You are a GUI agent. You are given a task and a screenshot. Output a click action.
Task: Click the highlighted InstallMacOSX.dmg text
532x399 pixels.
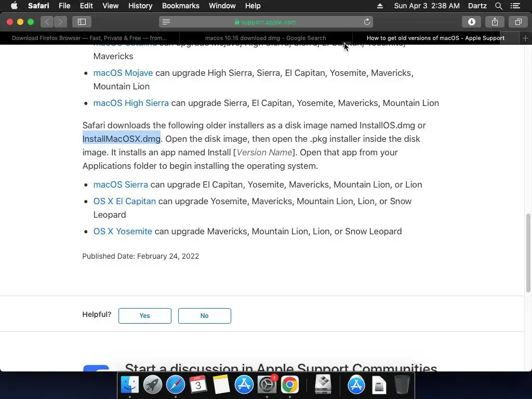(x=122, y=139)
